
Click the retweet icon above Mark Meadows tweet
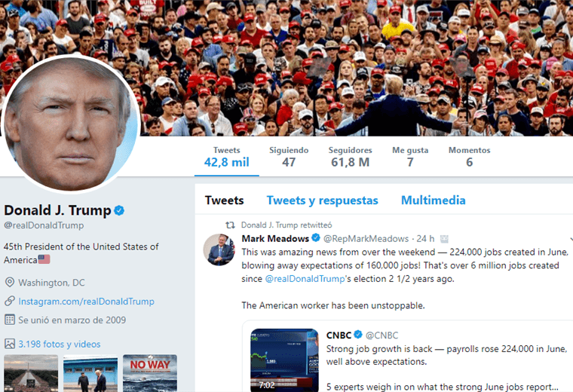pyautogui.click(x=230, y=225)
